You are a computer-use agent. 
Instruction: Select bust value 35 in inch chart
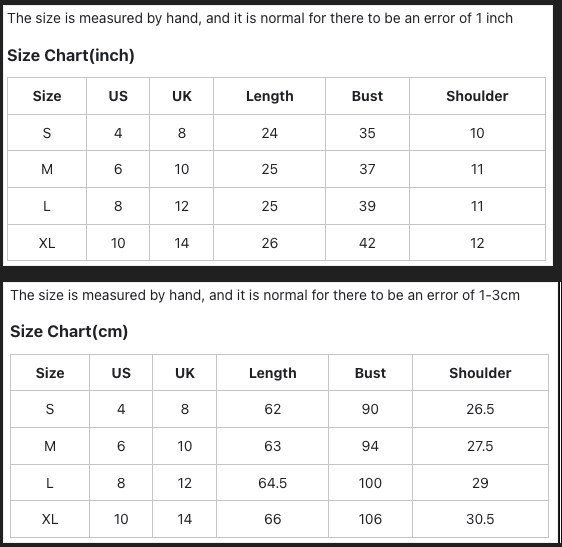point(367,133)
